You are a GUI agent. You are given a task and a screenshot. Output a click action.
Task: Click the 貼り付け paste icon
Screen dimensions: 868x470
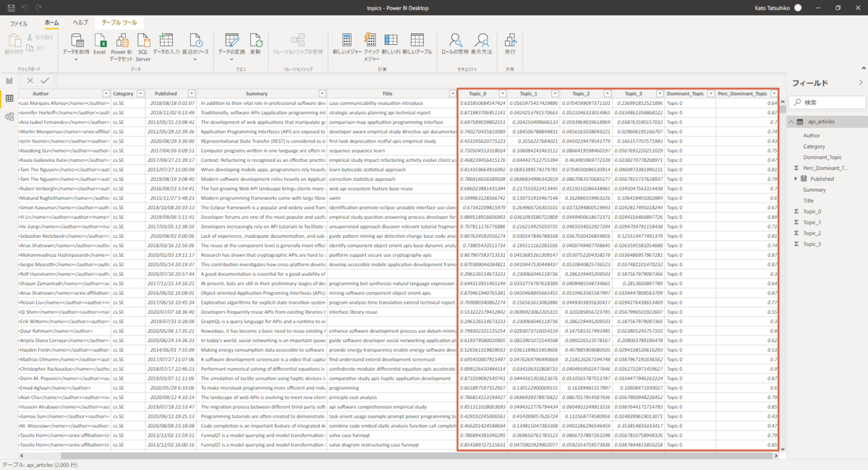coord(14,39)
